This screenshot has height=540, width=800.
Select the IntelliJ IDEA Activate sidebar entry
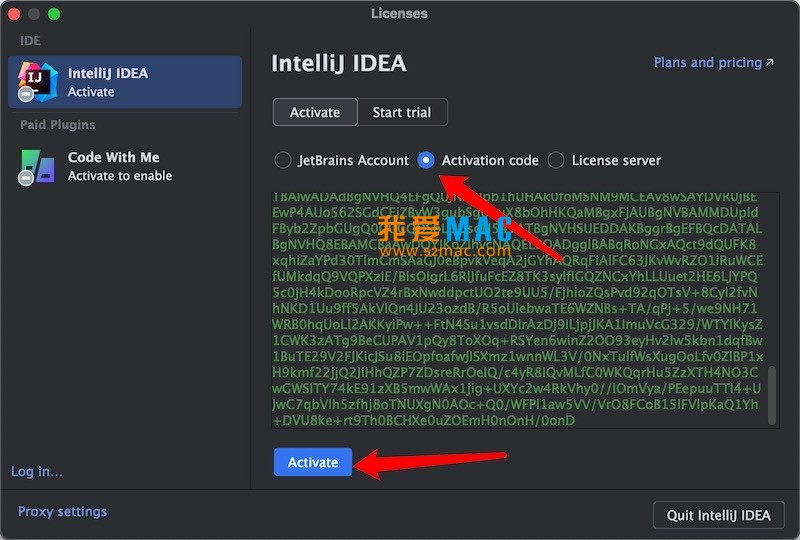click(125, 82)
